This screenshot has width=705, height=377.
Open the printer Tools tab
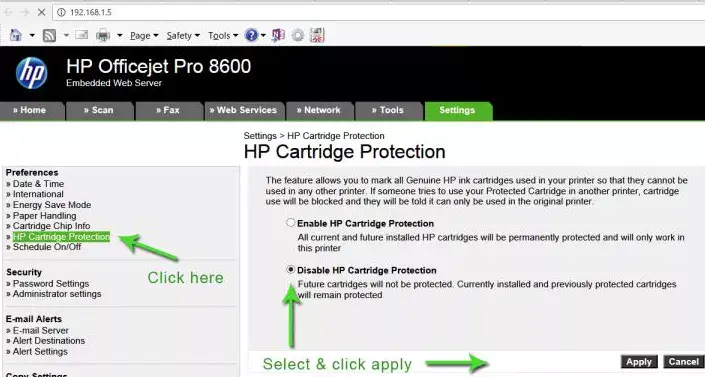coord(389,111)
